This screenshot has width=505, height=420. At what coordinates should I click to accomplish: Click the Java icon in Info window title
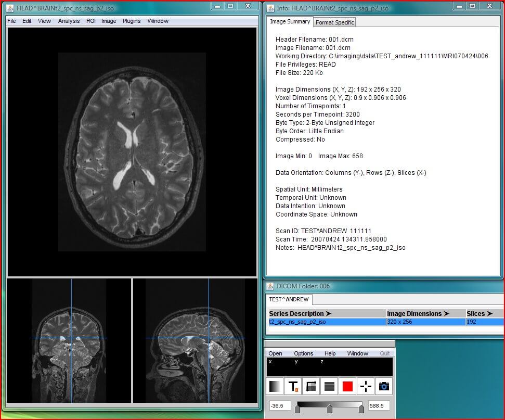(270, 8)
